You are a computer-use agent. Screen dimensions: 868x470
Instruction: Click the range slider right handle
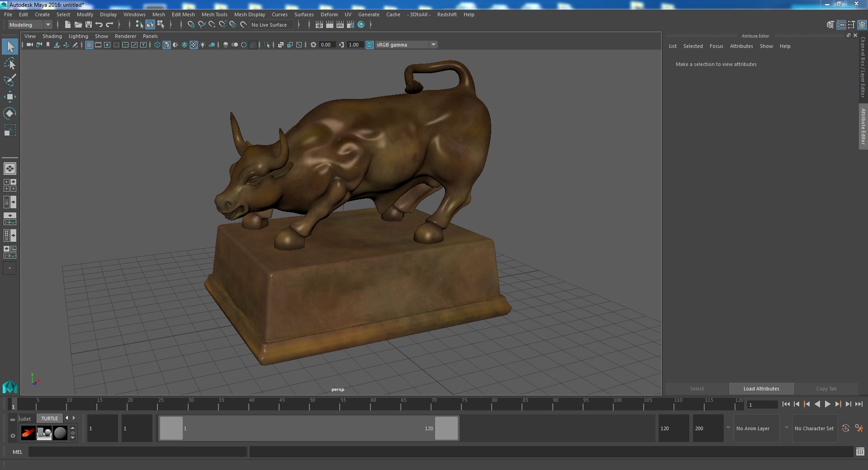pyautogui.click(x=446, y=428)
